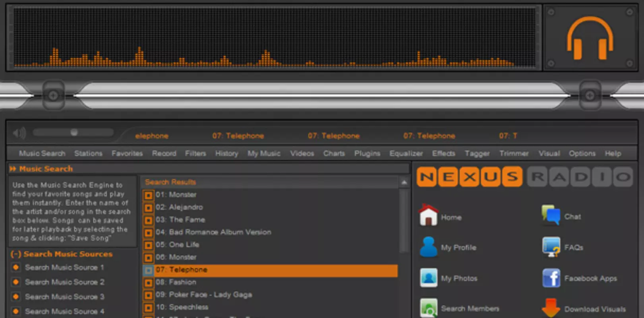Click the Search Results header
The image size is (644, 318).
(x=170, y=182)
